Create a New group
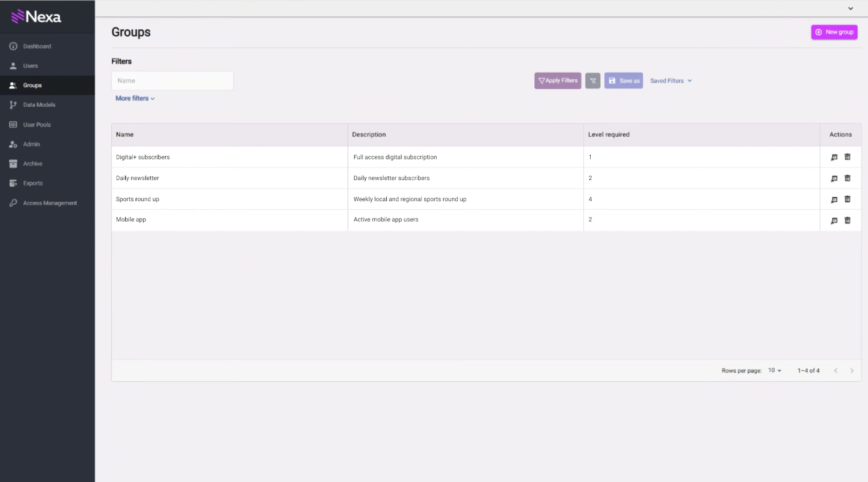 point(834,33)
